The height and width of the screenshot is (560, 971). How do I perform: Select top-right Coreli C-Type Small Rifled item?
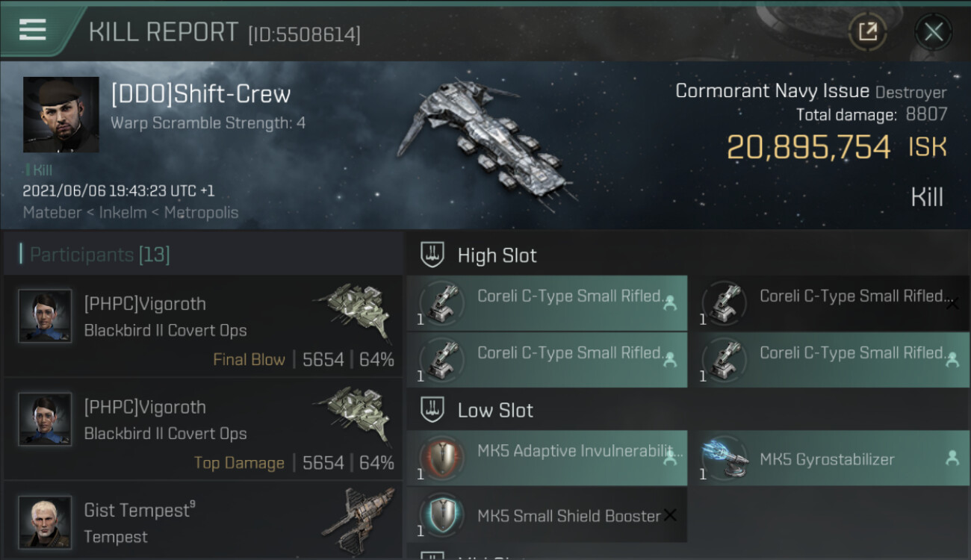pos(829,303)
